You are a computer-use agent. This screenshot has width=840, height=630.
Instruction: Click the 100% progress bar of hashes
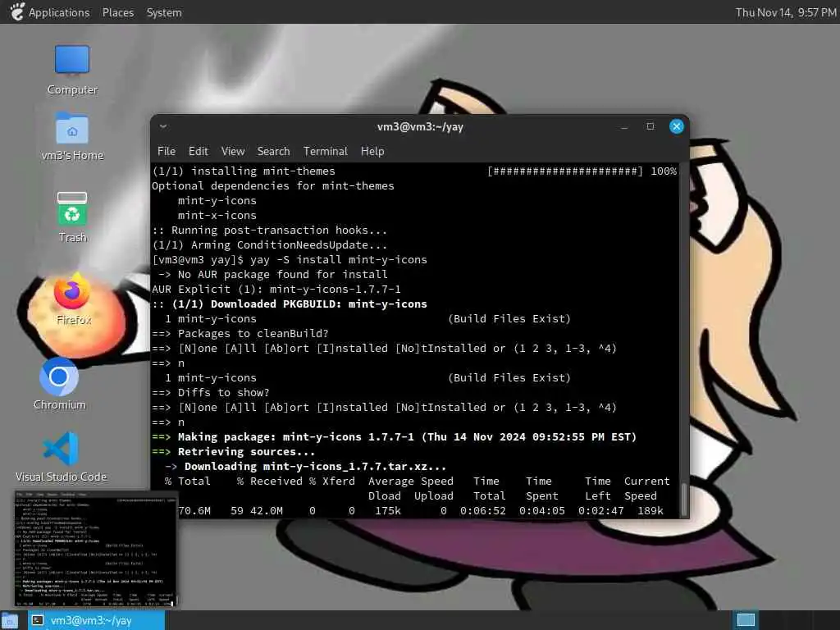pos(564,171)
